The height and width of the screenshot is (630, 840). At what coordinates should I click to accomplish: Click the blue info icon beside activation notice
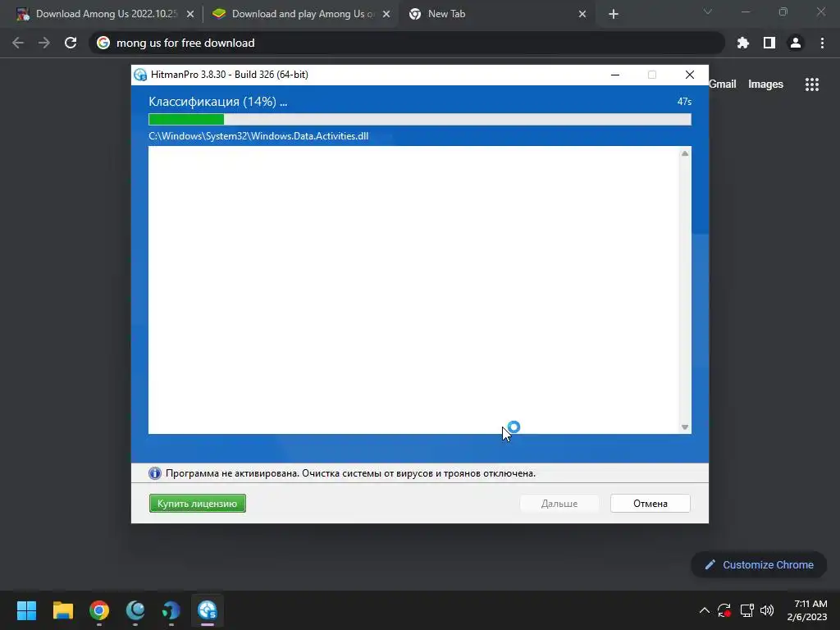[155, 473]
